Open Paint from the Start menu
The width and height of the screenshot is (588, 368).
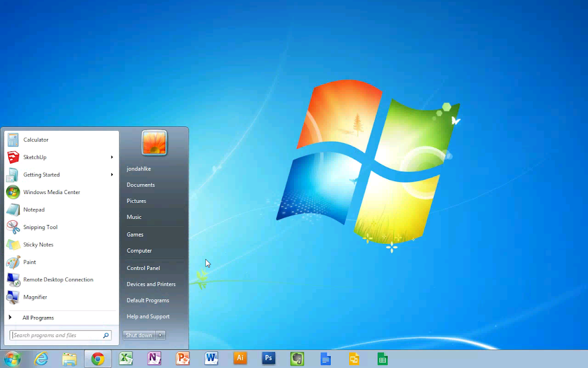coord(28,262)
